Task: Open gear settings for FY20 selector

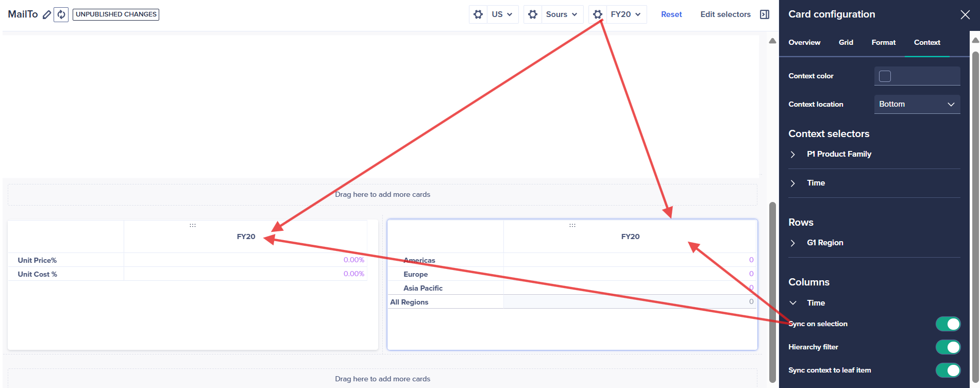Action: click(x=597, y=14)
